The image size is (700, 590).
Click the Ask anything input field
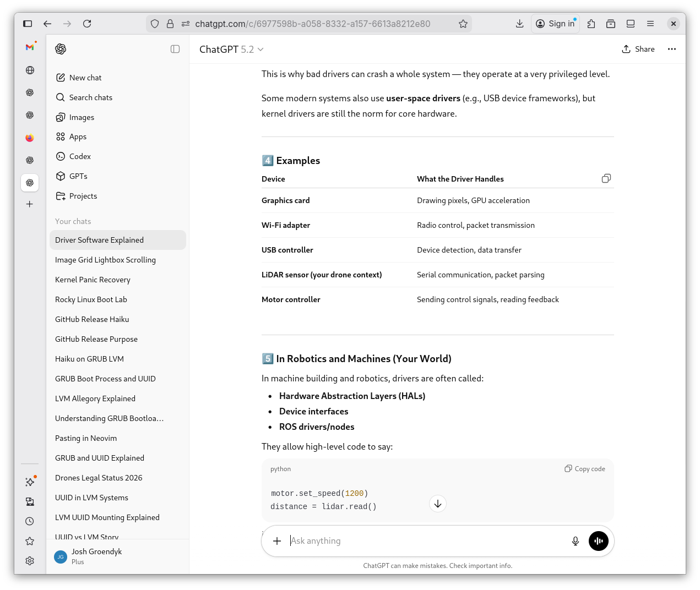(x=424, y=541)
